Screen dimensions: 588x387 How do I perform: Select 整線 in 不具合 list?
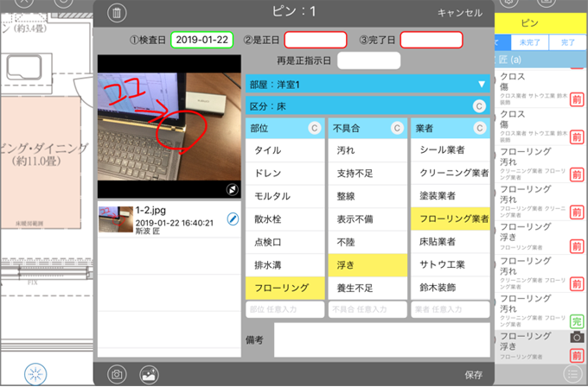click(x=367, y=196)
